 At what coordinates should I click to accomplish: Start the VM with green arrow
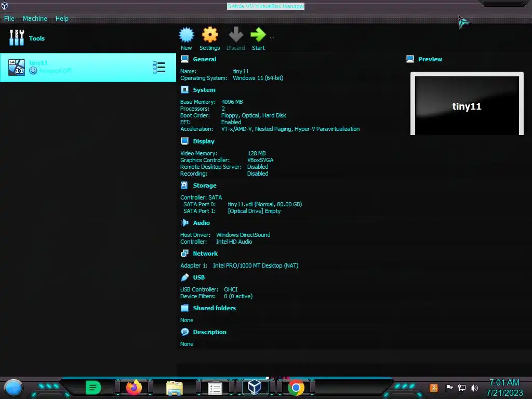click(x=258, y=35)
